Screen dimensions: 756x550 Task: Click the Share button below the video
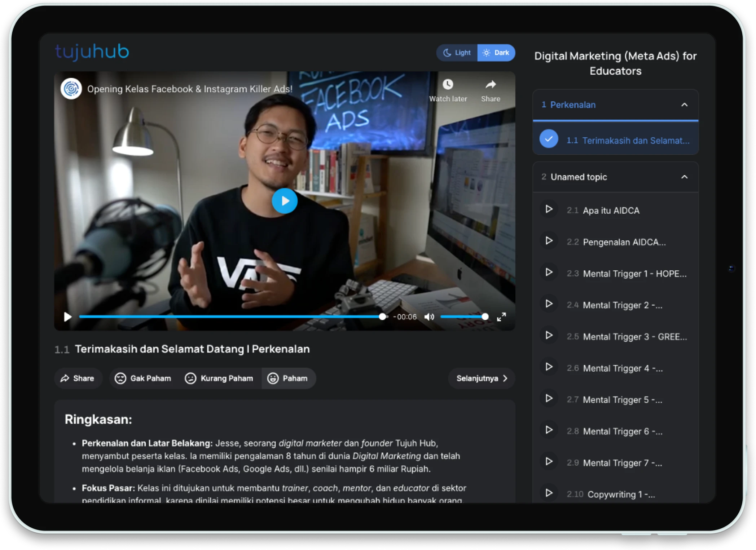[78, 378]
